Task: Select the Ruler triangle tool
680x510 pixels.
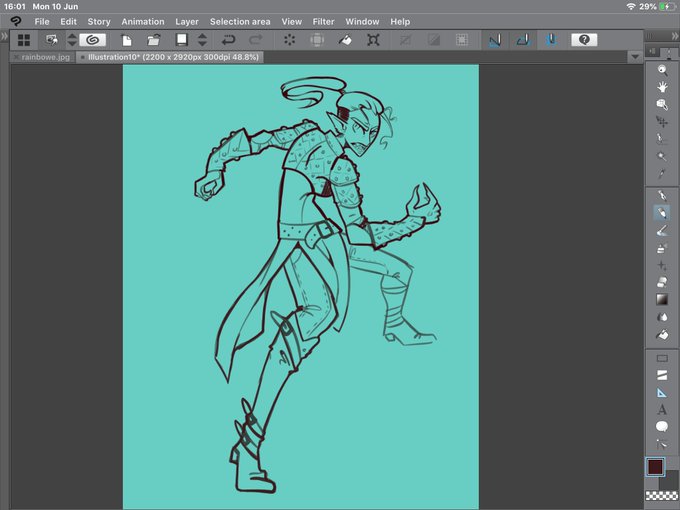Action: coord(662,393)
